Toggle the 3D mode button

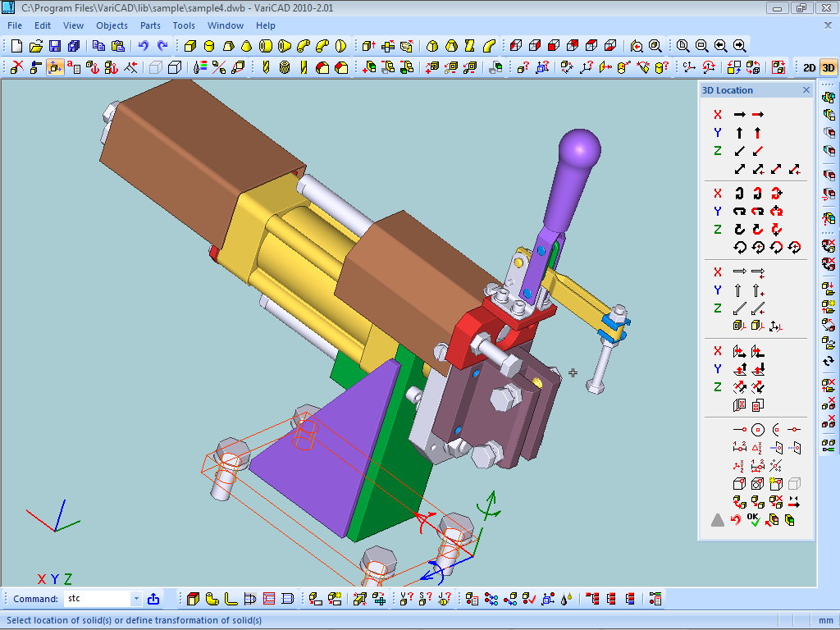[x=828, y=67]
